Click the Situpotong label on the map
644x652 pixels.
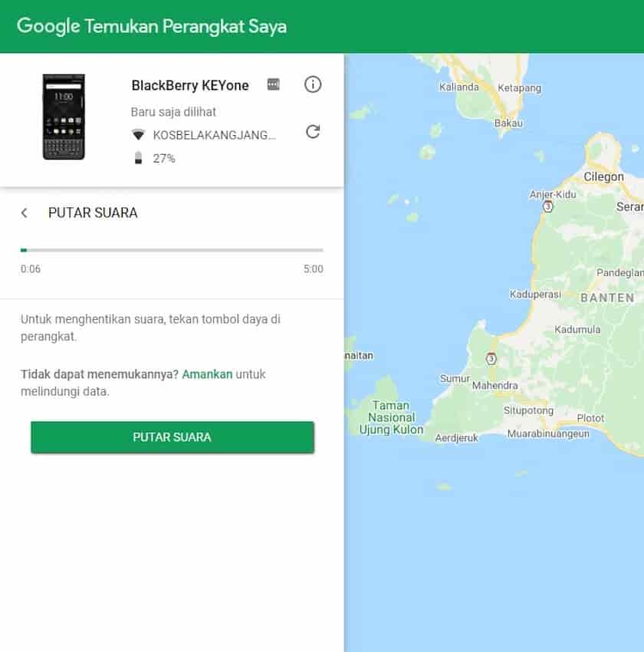(528, 411)
